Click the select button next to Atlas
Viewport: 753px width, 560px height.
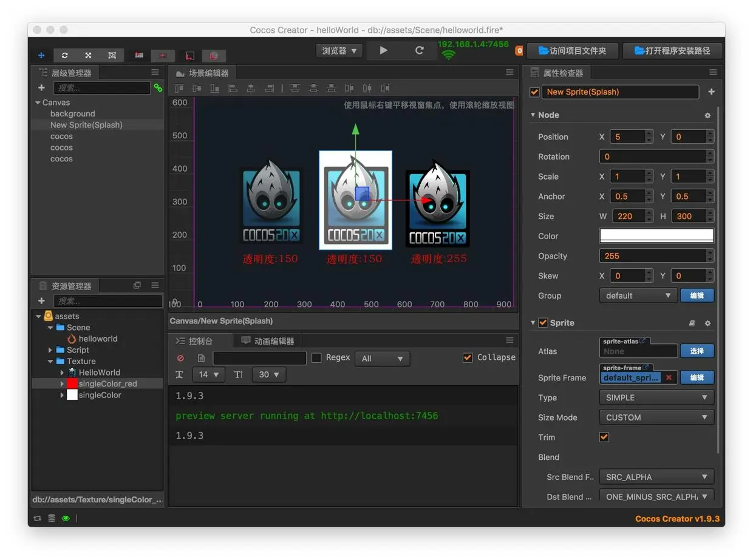(x=697, y=351)
